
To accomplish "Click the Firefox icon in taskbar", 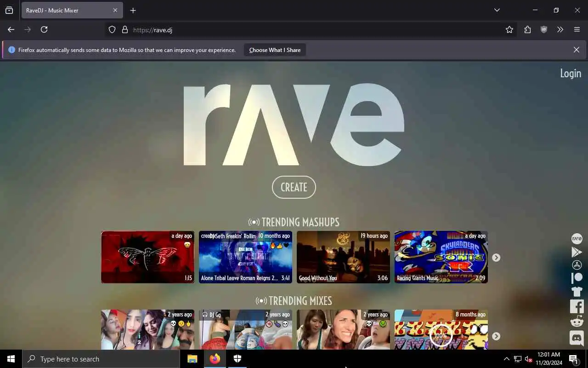I will pyautogui.click(x=215, y=359).
